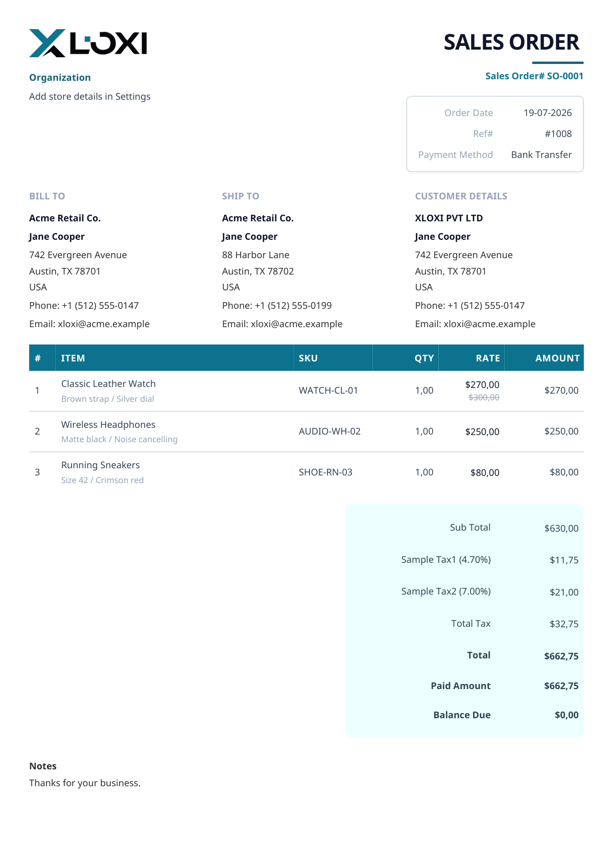Click the Organization heading
The width and height of the screenshot is (613, 868).
tap(60, 78)
